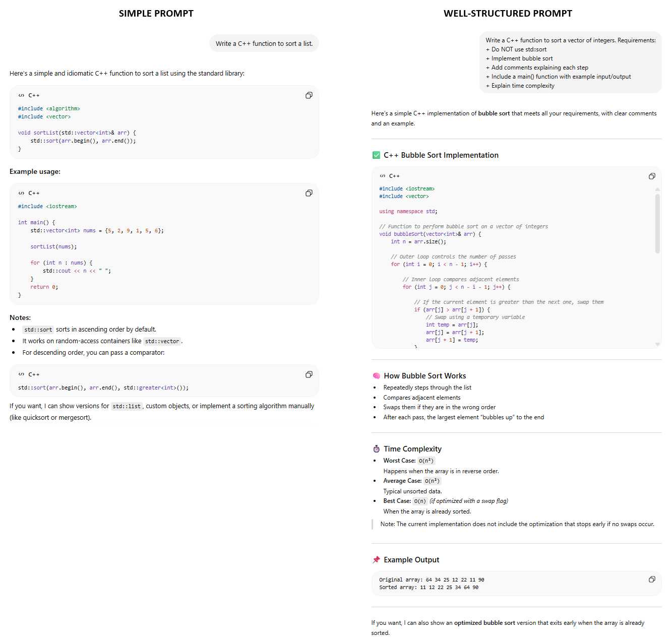Copy the bubble sort implementation code
The image size is (672, 643).
(x=652, y=176)
